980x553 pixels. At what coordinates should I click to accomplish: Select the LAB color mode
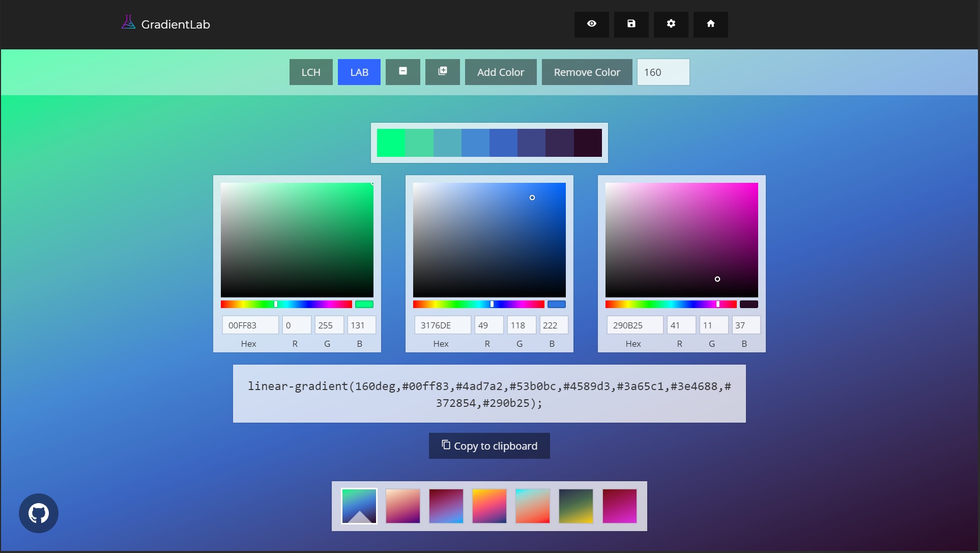click(359, 72)
